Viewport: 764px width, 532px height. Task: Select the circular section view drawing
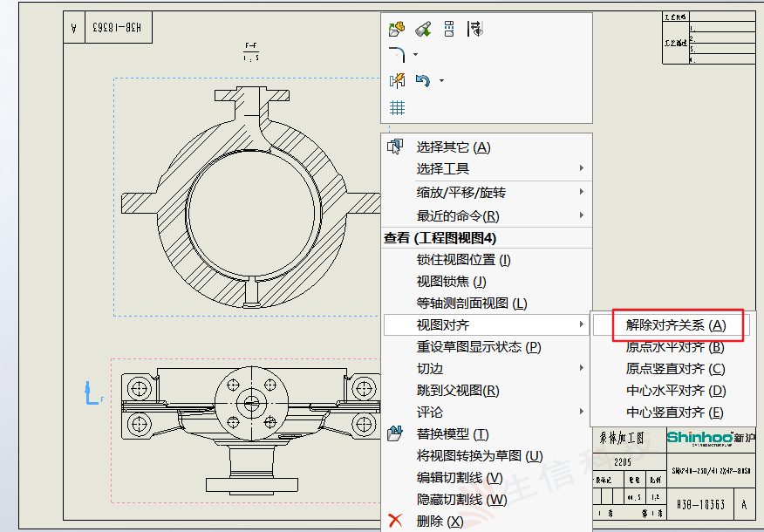250,197
